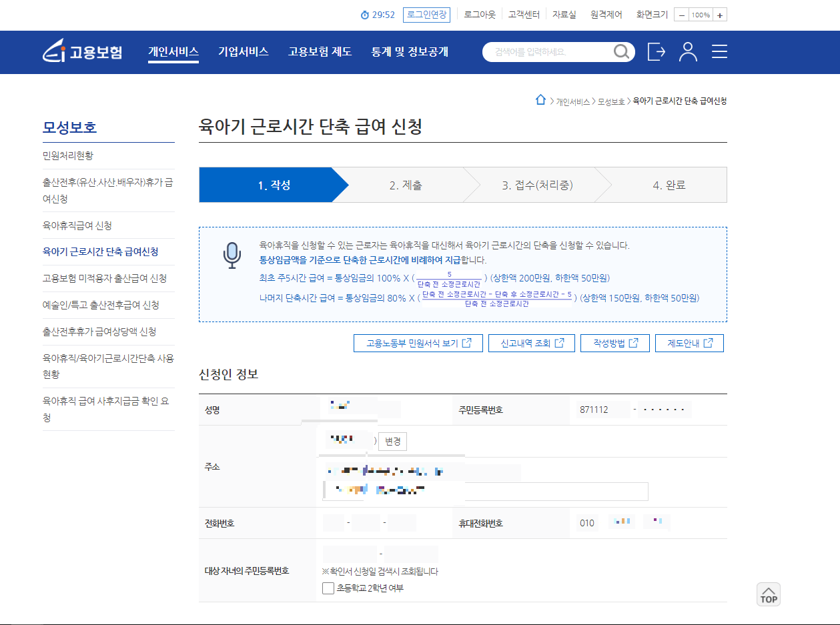Check the 초등학교 2학년 여부 checkbox
The image size is (840, 625).
328,588
